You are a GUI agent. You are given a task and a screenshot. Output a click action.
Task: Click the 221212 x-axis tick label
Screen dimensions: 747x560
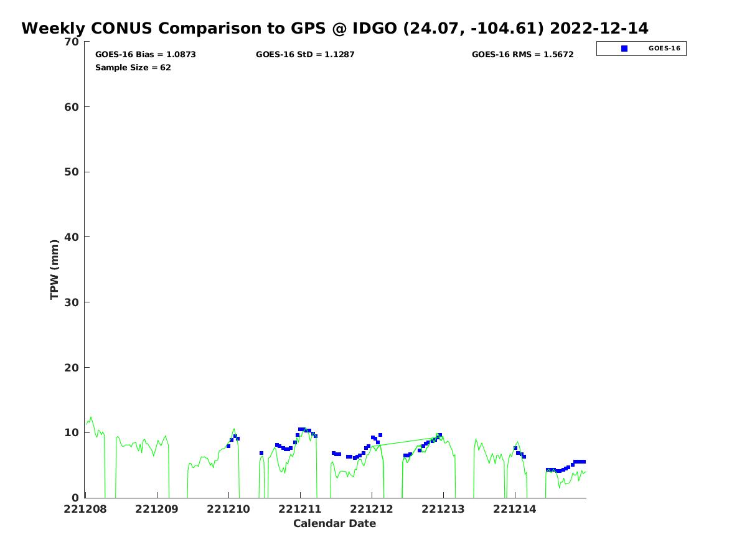tap(372, 509)
